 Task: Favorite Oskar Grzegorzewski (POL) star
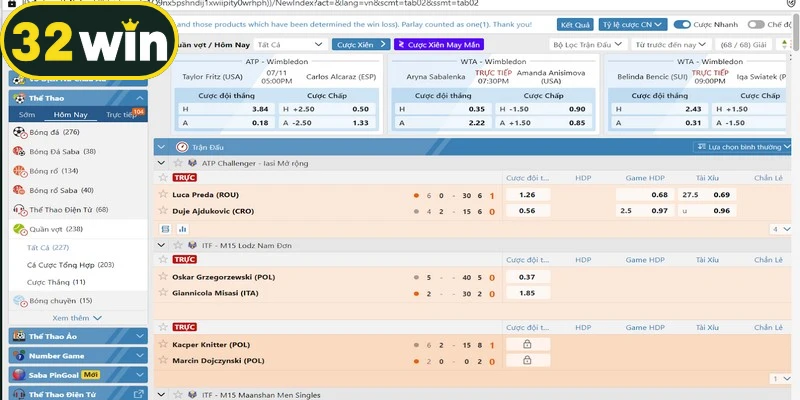(x=163, y=276)
